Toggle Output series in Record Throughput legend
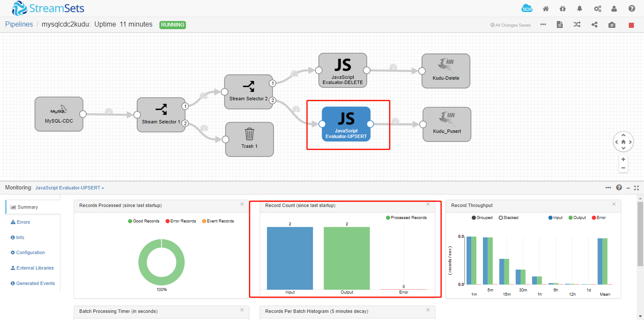Viewport: 644px width, 321px height. click(577, 218)
